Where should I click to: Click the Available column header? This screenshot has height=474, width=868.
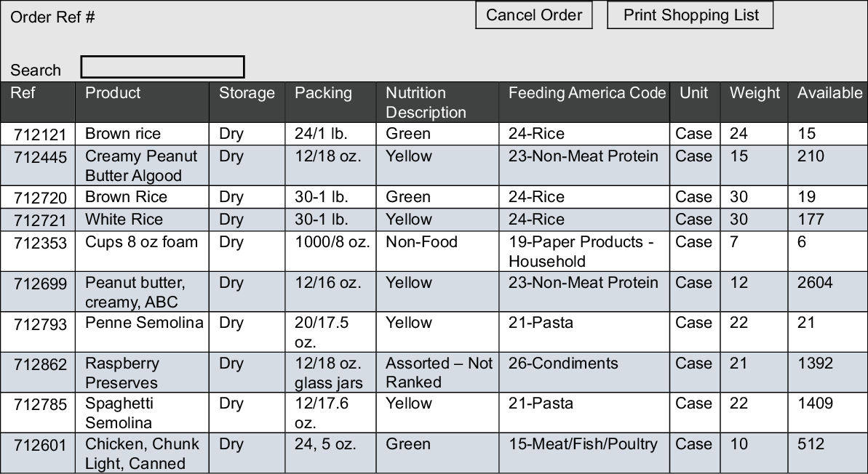[x=829, y=93]
